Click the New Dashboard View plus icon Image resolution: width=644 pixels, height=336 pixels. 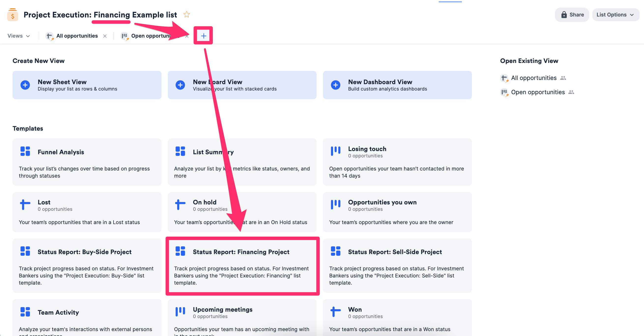click(x=335, y=85)
